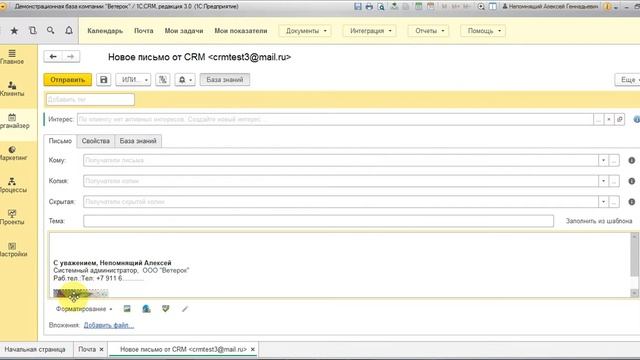Switch to the Начальная страница tab
This screenshot has height=360, width=640.
(35, 349)
